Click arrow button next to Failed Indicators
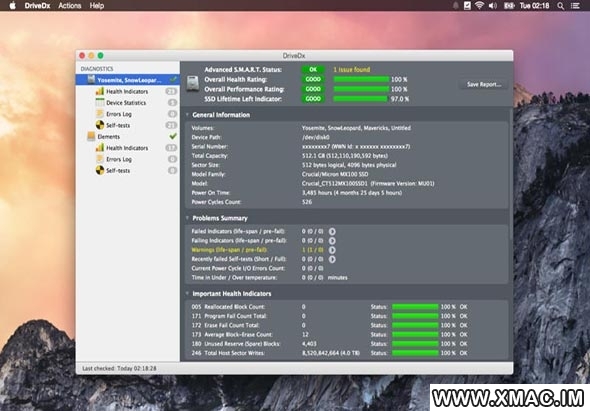This screenshot has width=590, height=411. click(332, 231)
